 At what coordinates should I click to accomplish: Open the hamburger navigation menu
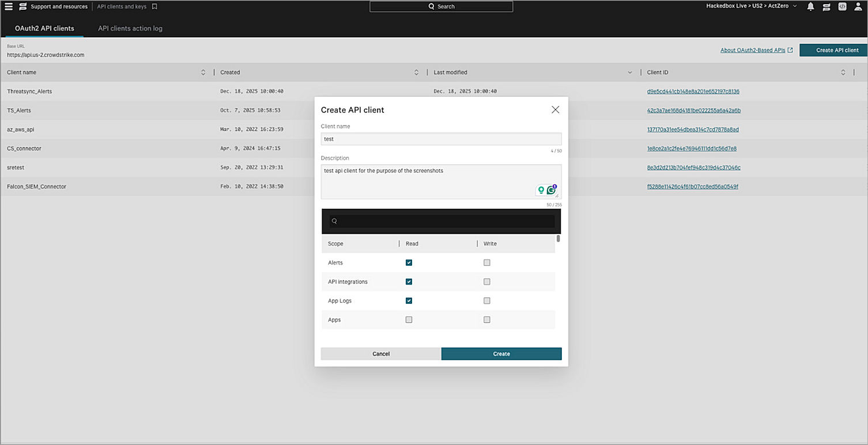pyautogui.click(x=9, y=6)
